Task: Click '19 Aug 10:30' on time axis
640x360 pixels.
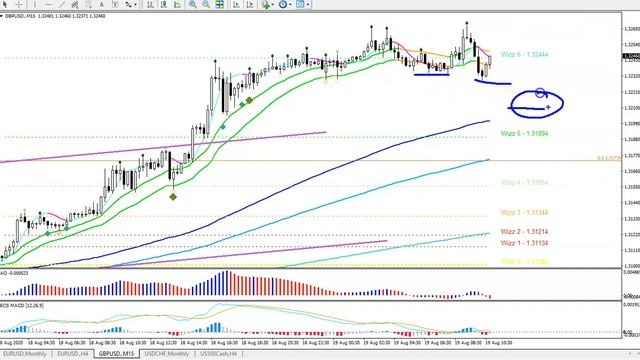Action: click(498, 343)
